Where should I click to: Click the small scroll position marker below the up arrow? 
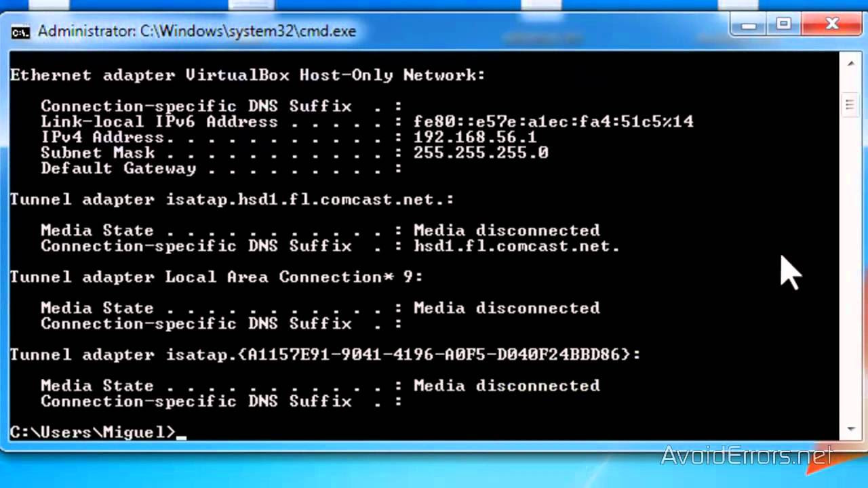click(x=850, y=105)
